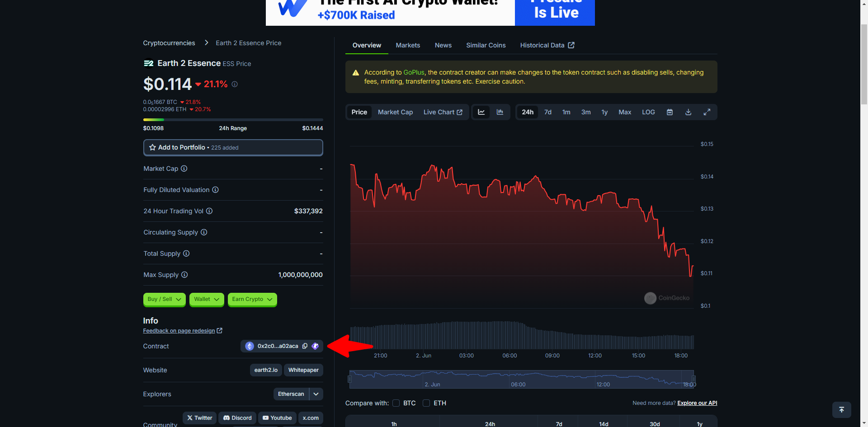The height and width of the screenshot is (427, 868).
Task: Enable BTC comparison checkbox
Action: (x=396, y=403)
